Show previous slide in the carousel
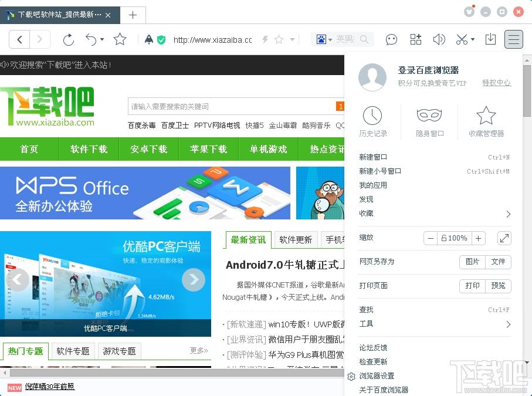The height and width of the screenshot is (396, 532). click(17, 280)
